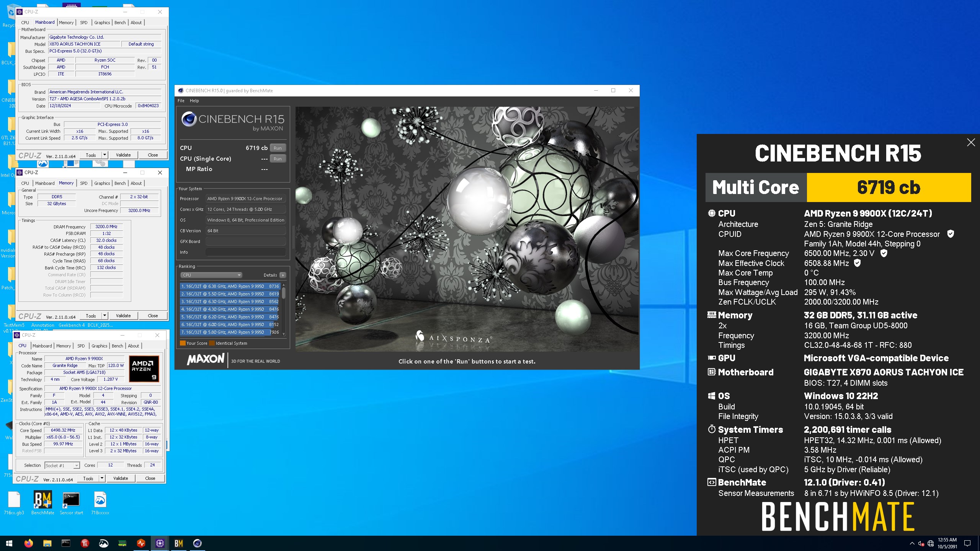Open the Tools dropdown arrow in CPU-Z Mainboard window
The width and height of the screenshot is (980, 551).
click(105, 155)
